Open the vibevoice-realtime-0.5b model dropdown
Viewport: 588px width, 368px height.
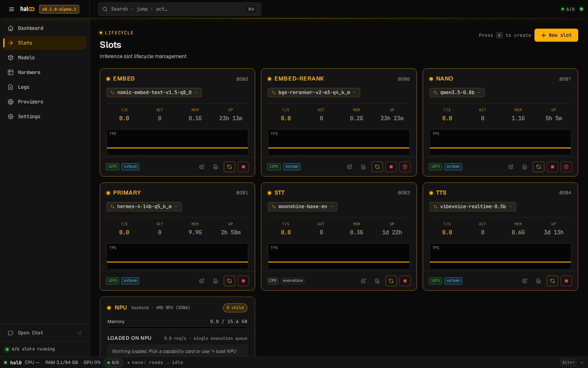click(473, 206)
